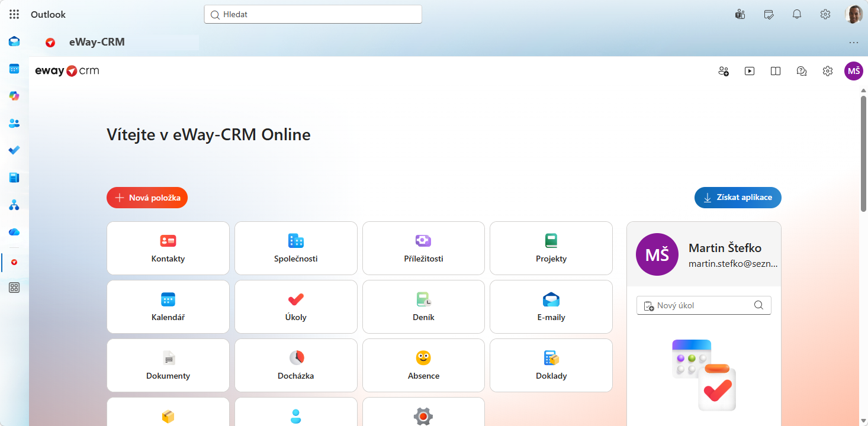The width and height of the screenshot is (868, 426).
Task: Open the E-maily module
Action: tap(551, 307)
